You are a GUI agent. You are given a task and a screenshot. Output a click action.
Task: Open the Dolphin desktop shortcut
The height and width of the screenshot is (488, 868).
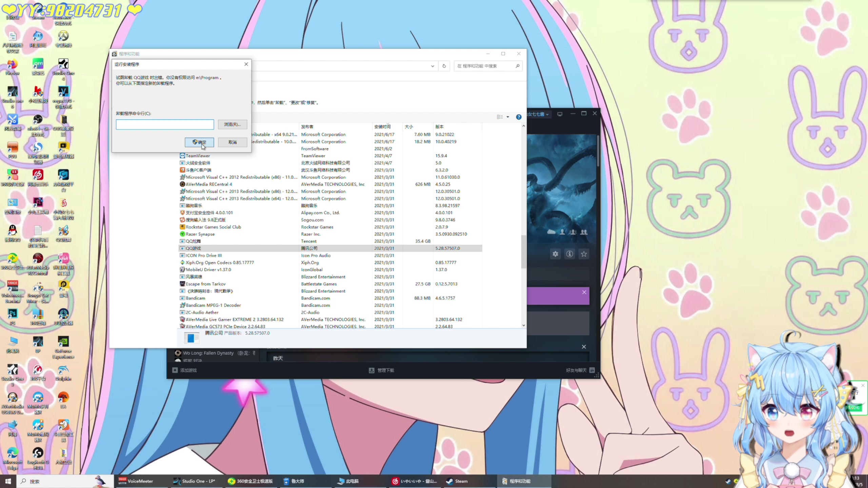click(x=63, y=373)
